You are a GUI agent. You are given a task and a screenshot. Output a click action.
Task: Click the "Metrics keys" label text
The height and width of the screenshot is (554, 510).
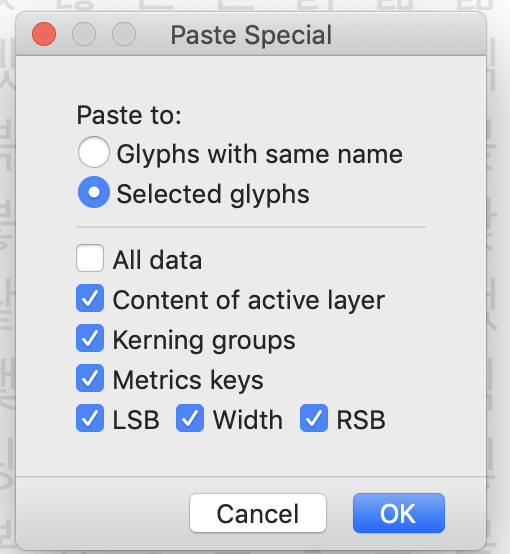click(188, 380)
